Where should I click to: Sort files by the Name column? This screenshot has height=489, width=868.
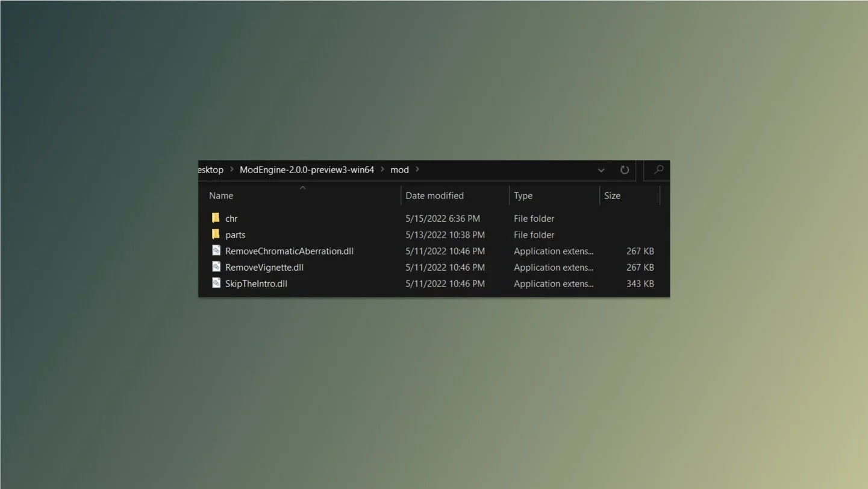click(x=221, y=195)
